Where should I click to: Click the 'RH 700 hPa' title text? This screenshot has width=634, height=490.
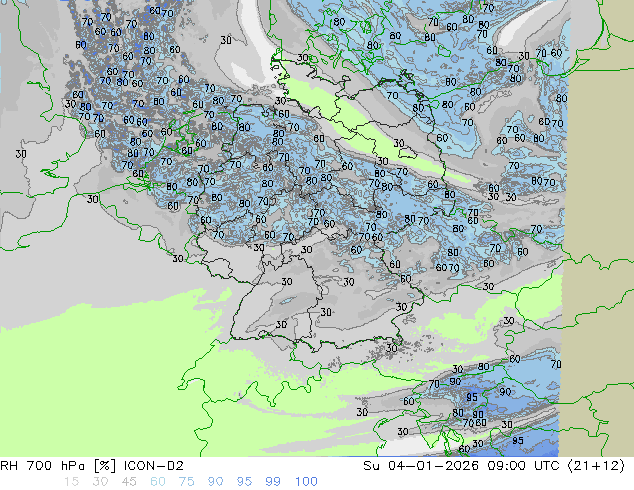click(x=43, y=466)
